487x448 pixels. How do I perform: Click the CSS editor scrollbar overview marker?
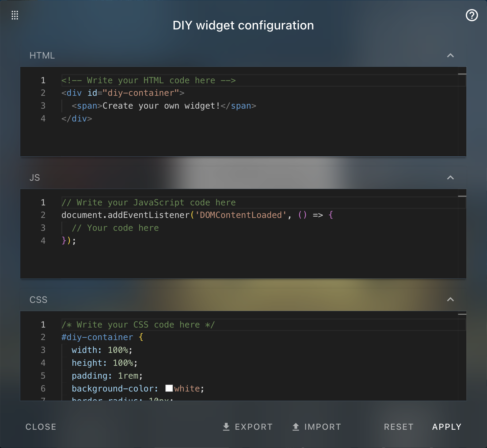pos(462,314)
